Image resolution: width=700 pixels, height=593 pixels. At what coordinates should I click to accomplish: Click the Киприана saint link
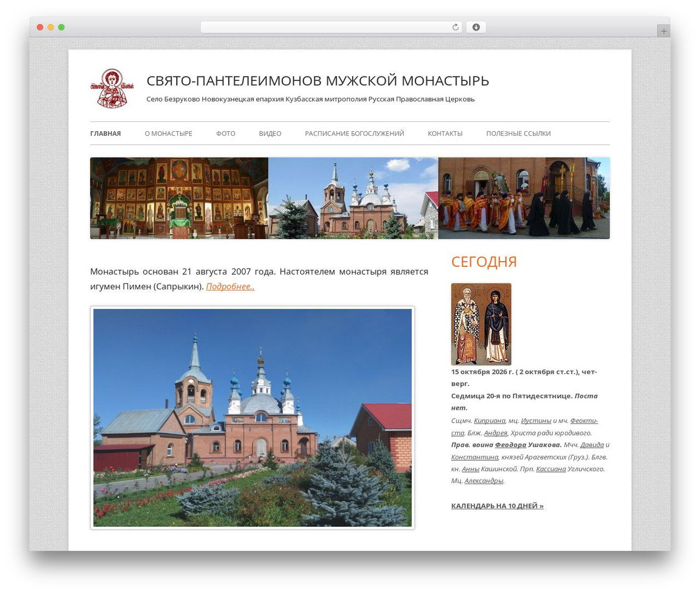[489, 420]
